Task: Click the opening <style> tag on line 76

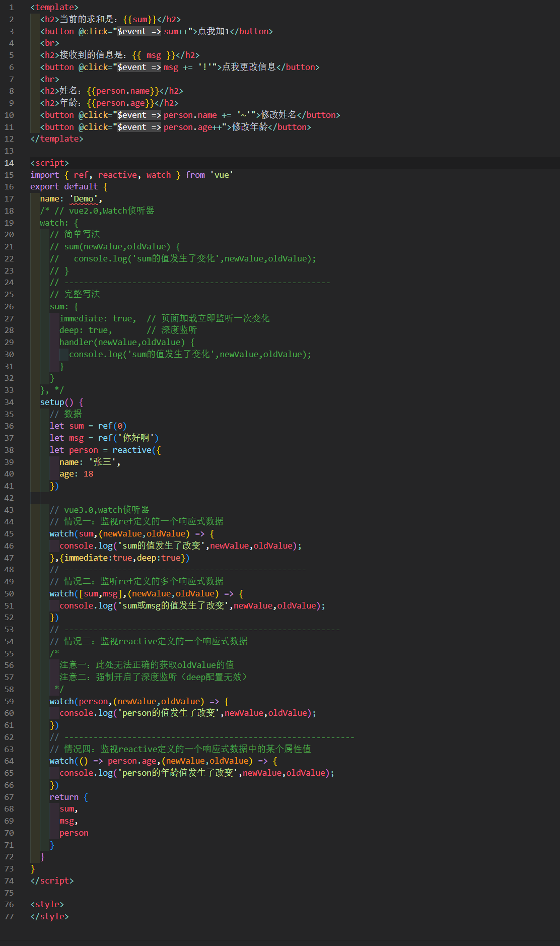Action: click(47, 904)
